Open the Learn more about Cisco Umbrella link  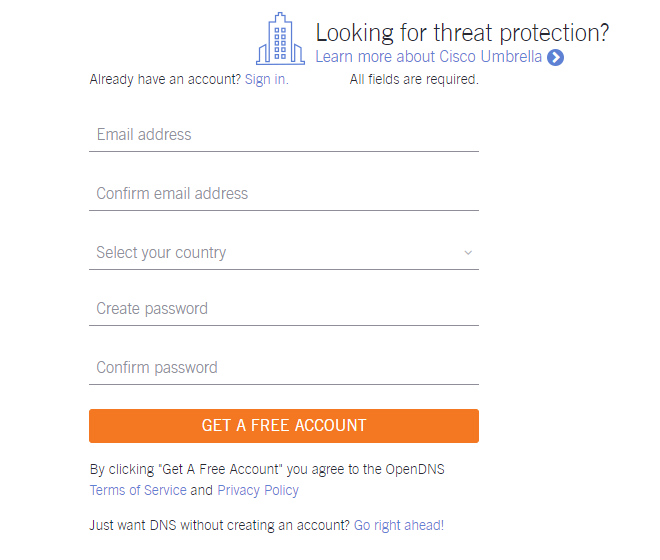tap(428, 57)
